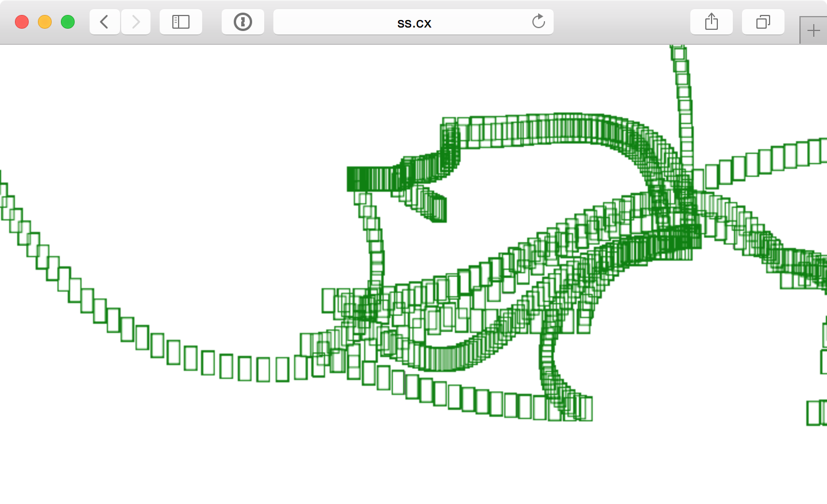
Task: Show the Safari sidebar
Action: (x=181, y=22)
